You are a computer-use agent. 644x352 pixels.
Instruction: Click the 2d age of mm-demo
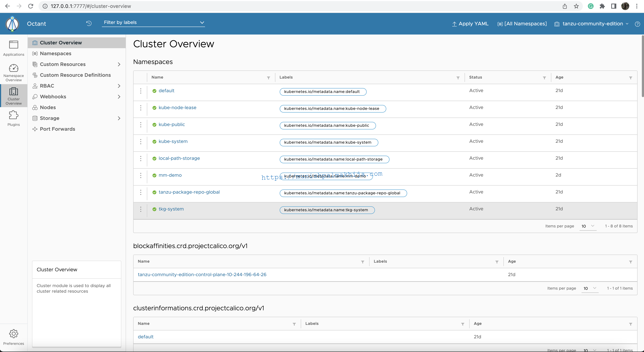coord(558,175)
